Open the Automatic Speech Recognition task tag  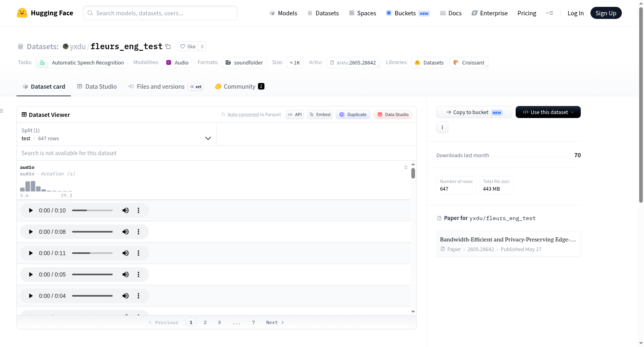coord(82,62)
